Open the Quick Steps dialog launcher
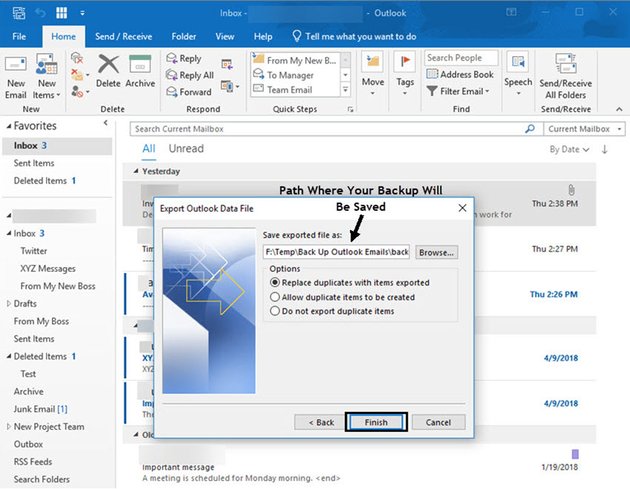Viewport: 630px width, 489px height. [350, 109]
